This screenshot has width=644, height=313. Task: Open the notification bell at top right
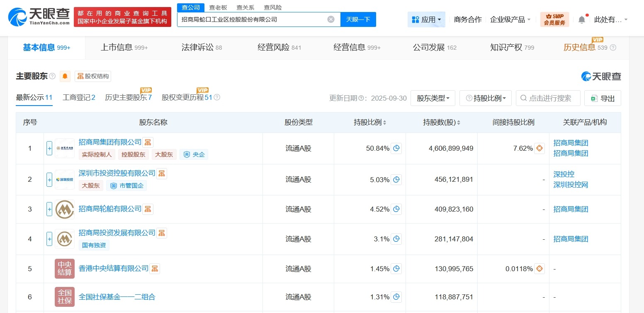tap(581, 19)
